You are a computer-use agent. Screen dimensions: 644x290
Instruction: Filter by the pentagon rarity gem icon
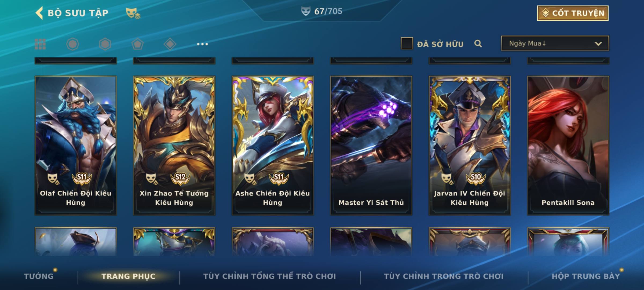(x=137, y=44)
